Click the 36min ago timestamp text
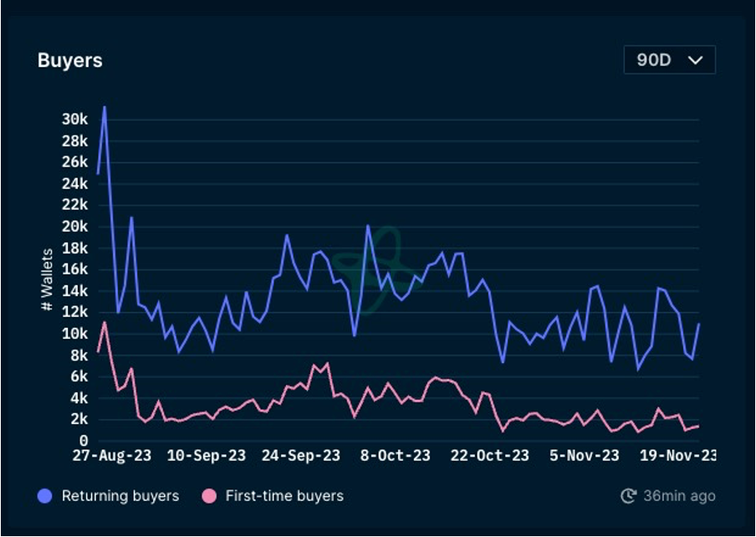This screenshot has width=756, height=537. click(679, 496)
